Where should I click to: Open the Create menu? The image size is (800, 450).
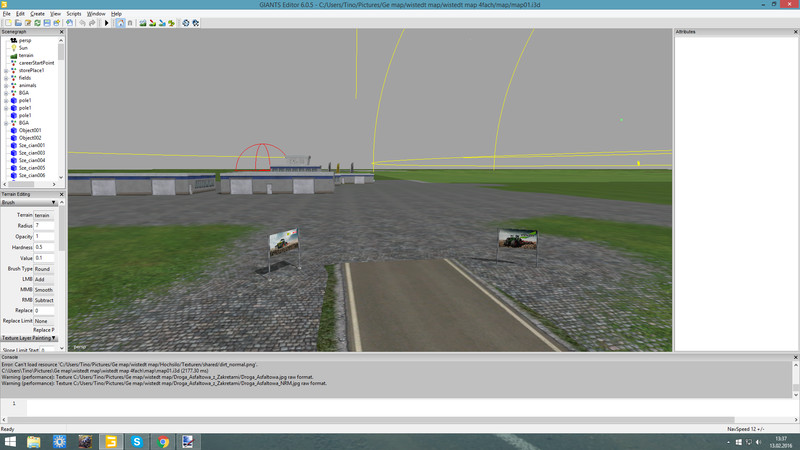click(37, 14)
